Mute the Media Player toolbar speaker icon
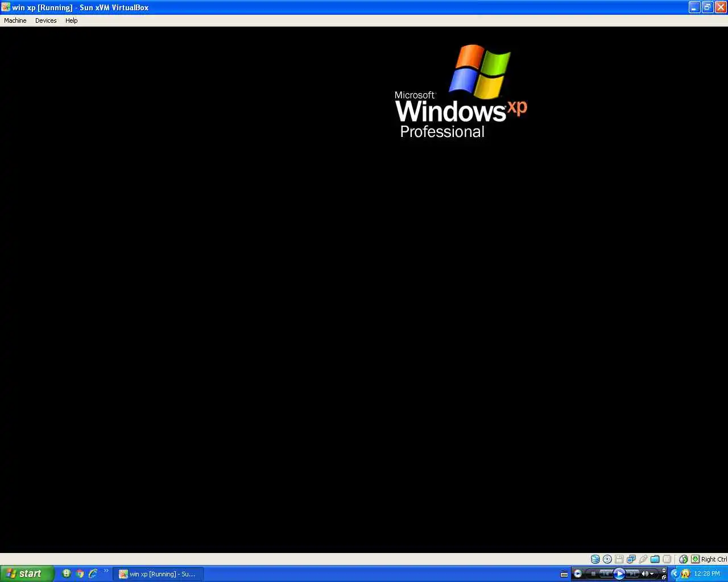Screen dimensions: 728x582 click(645, 573)
